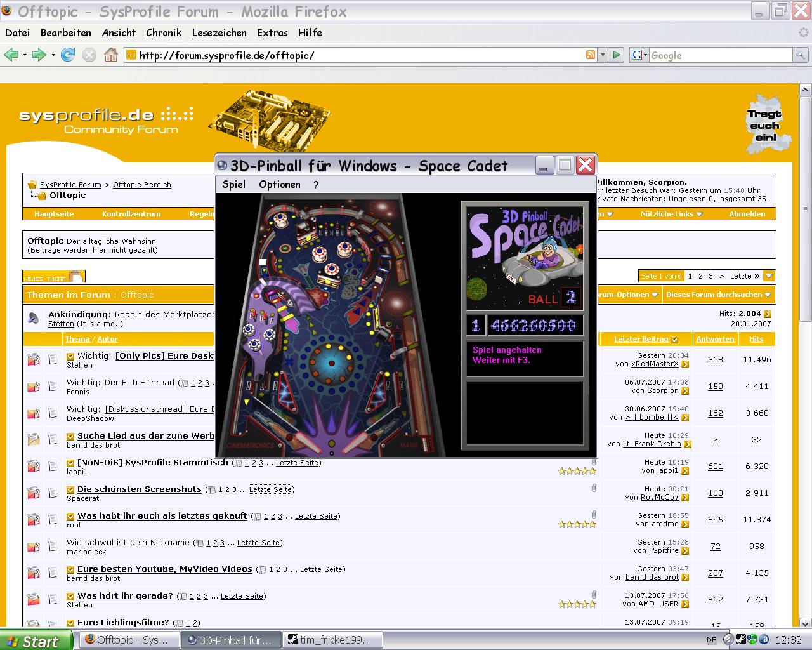The width and height of the screenshot is (812, 650).
Task: Click the 'Hauptseite' navigation link
Action: [x=54, y=214]
